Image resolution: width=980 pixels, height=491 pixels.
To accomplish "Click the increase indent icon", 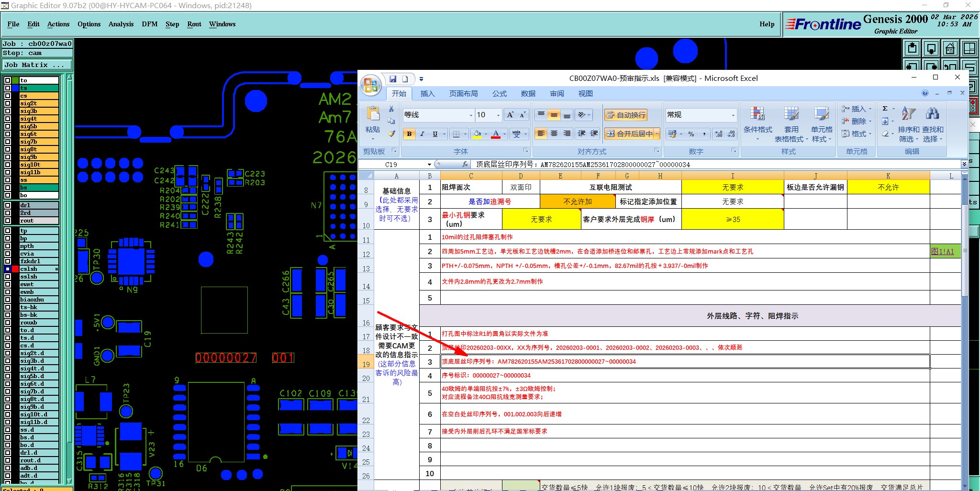I will coord(594,134).
